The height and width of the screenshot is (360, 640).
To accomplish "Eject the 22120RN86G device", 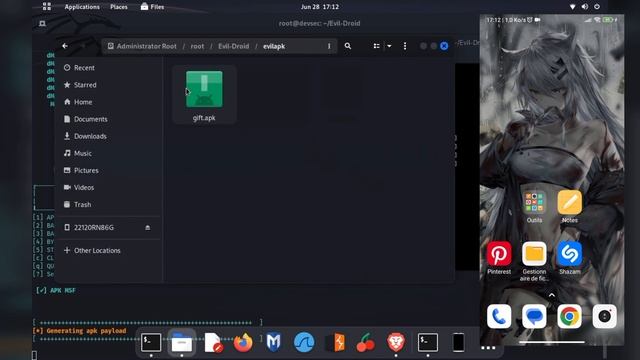I will [148, 227].
